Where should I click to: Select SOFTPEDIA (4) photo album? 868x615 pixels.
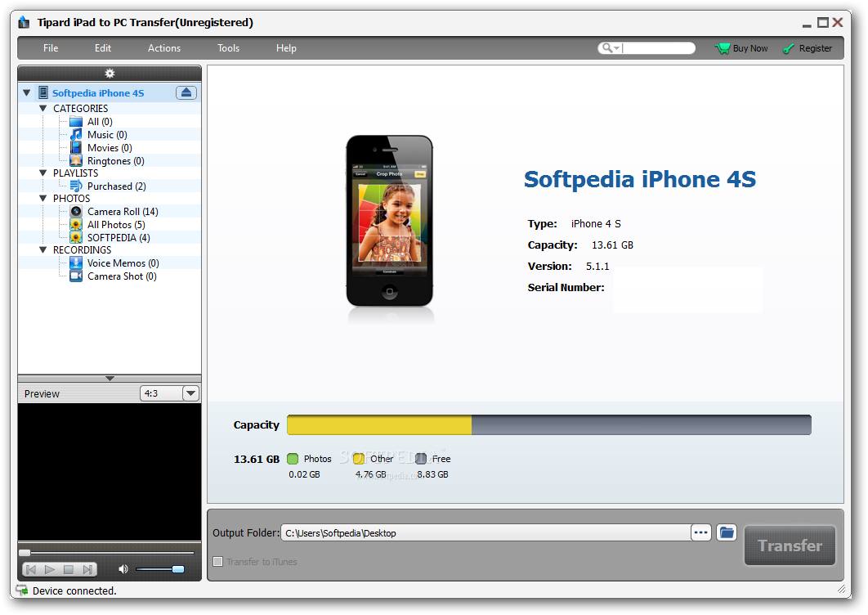[x=119, y=238]
